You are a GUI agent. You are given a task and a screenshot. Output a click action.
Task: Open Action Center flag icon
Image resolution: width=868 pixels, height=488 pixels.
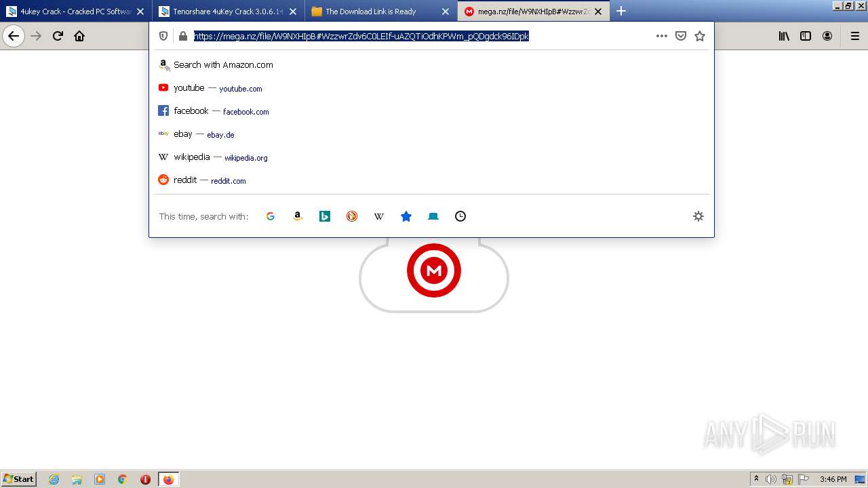pos(804,479)
